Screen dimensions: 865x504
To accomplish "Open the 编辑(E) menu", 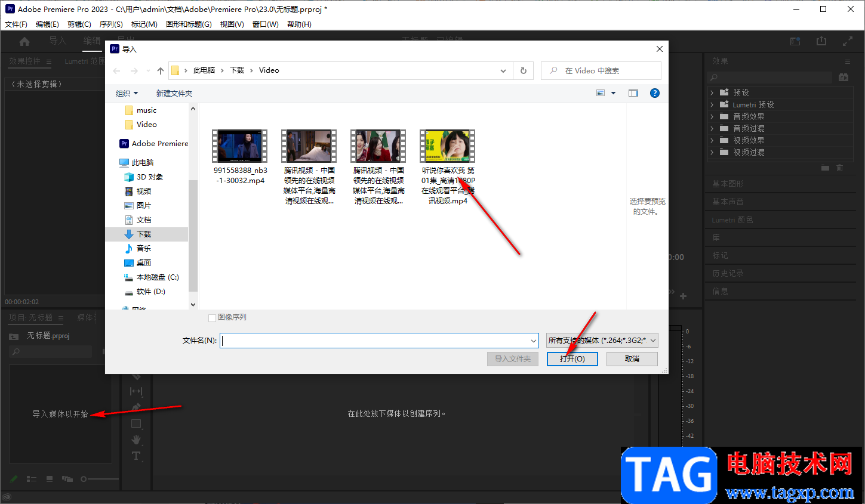I will click(47, 24).
